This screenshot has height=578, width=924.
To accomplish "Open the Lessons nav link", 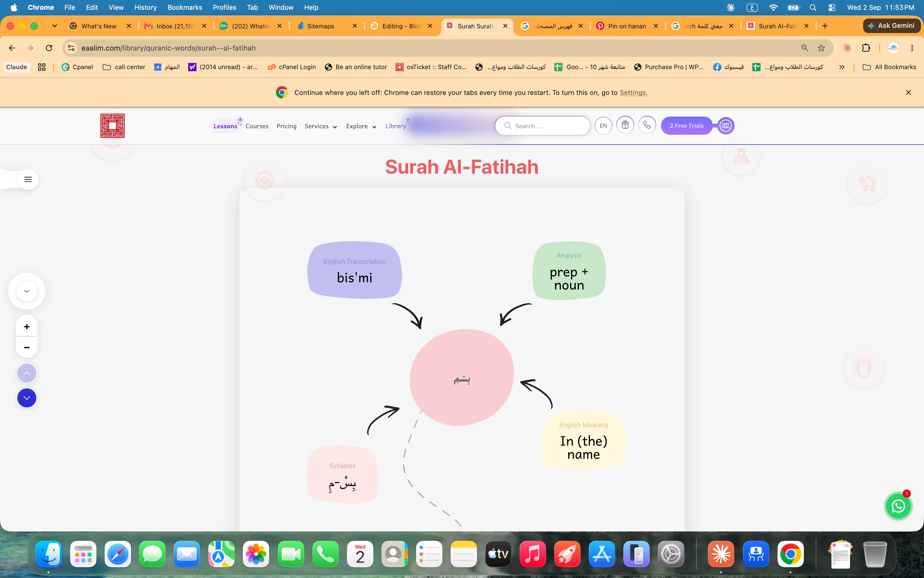I will (225, 126).
